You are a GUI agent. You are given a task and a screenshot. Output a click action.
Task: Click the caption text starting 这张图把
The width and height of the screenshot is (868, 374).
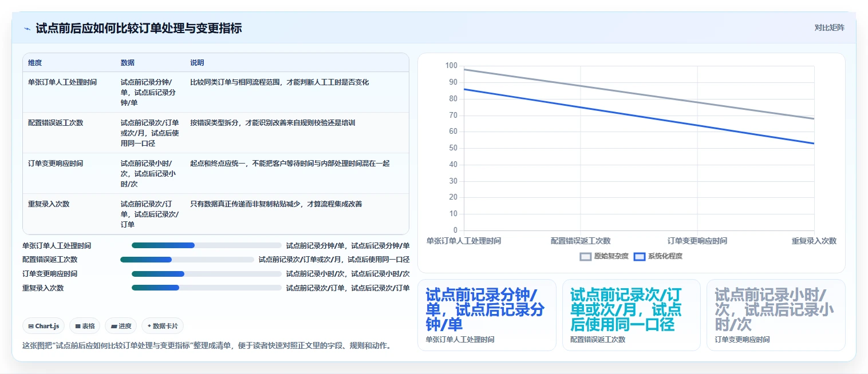click(x=207, y=346)
